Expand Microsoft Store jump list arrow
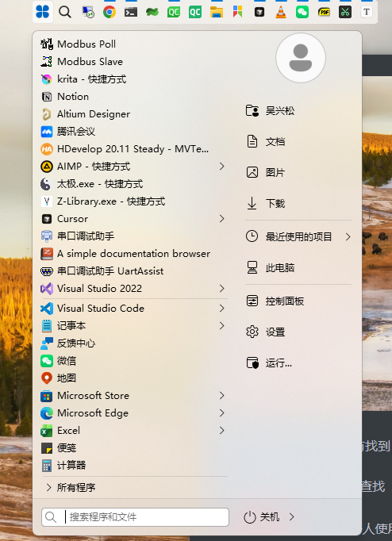Screen dimensions: 392x541 pyautogui.click(x=222, y=395)
